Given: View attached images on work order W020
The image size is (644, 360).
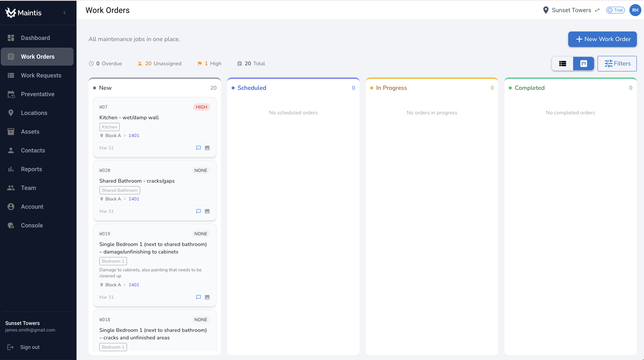Looking at the screenshot, I should [207, 211].
